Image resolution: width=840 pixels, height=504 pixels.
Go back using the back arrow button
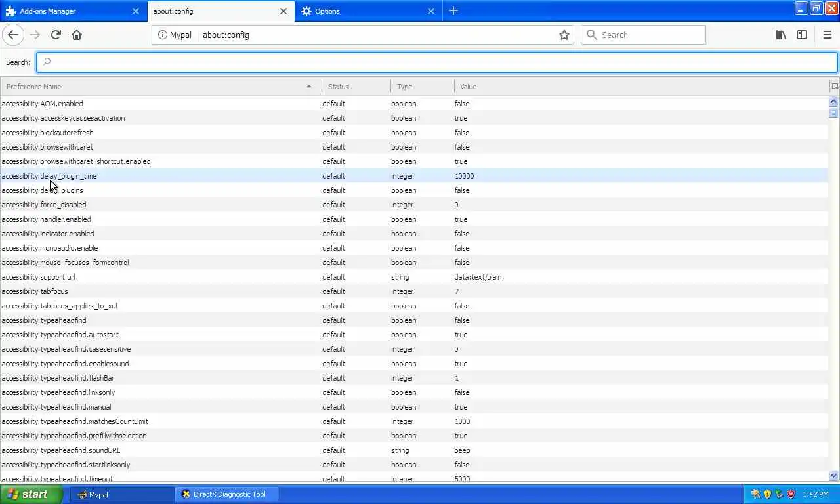[x=13, y=35]
